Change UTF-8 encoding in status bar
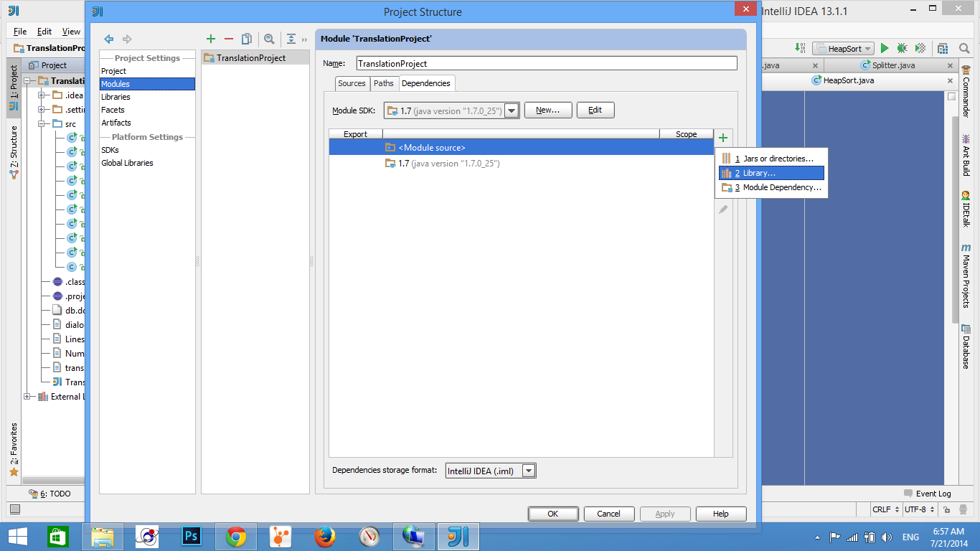 (x=919, y=509)
